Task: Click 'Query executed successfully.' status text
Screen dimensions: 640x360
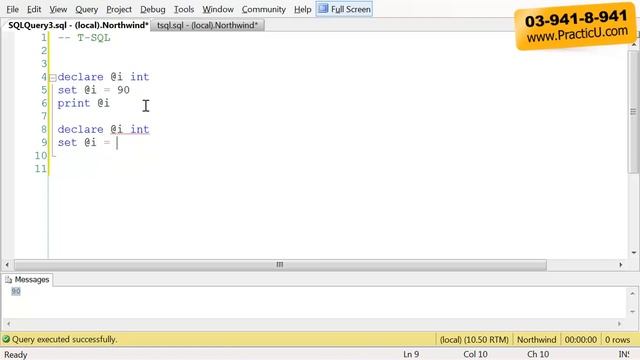Action: [x=64, y=339]
